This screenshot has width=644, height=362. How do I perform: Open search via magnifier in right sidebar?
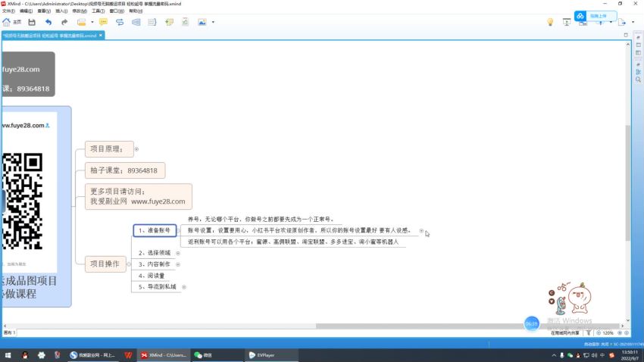[x=638, y=80]
